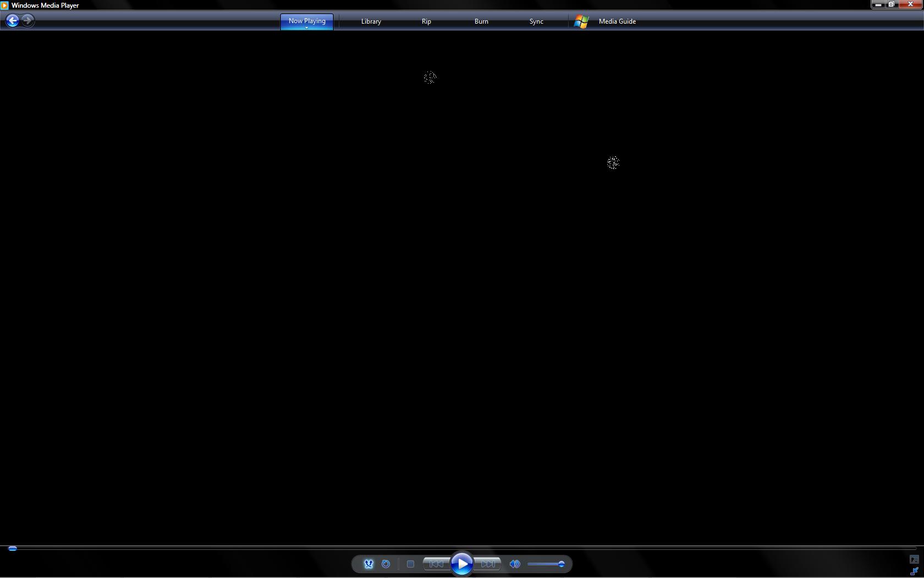Adjust the volume slider
This screenshot has width=924, height=578.
coord(546,564)
